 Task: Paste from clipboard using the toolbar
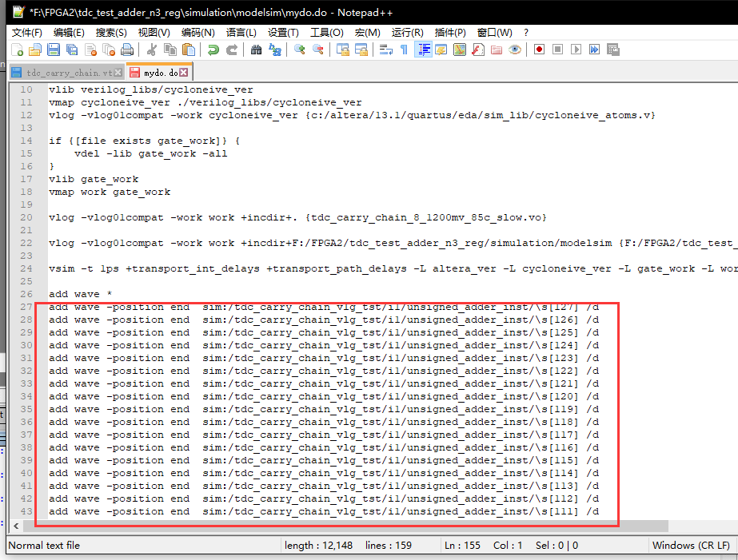point(189,50)
